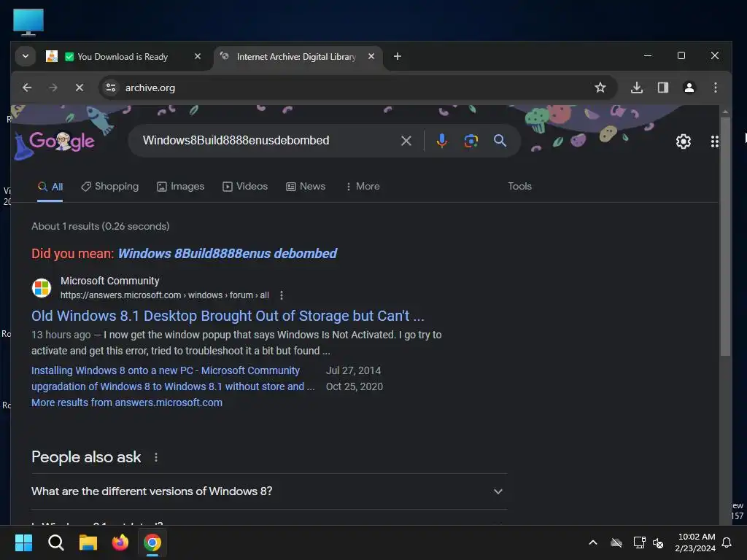Toggle Chrome side panel
747x560 pixels.
[x=663, y=87]
